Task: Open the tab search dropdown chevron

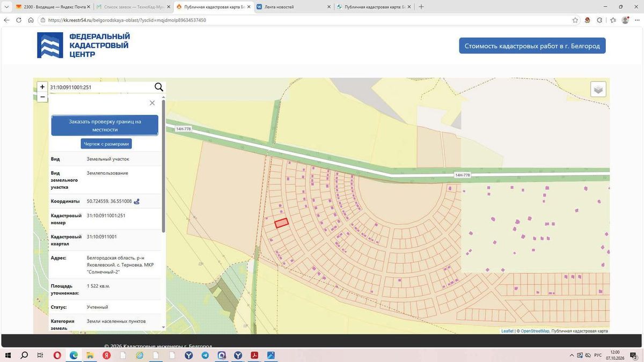Action: [5, 7]
